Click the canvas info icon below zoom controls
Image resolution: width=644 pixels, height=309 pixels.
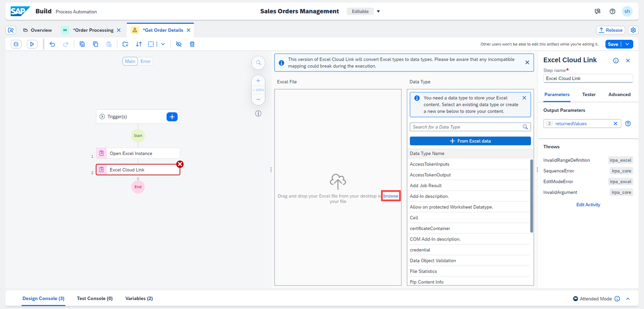coord(258,113)
